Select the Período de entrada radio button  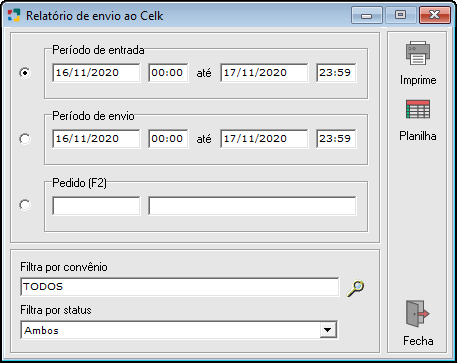click(x=25, y=73)
